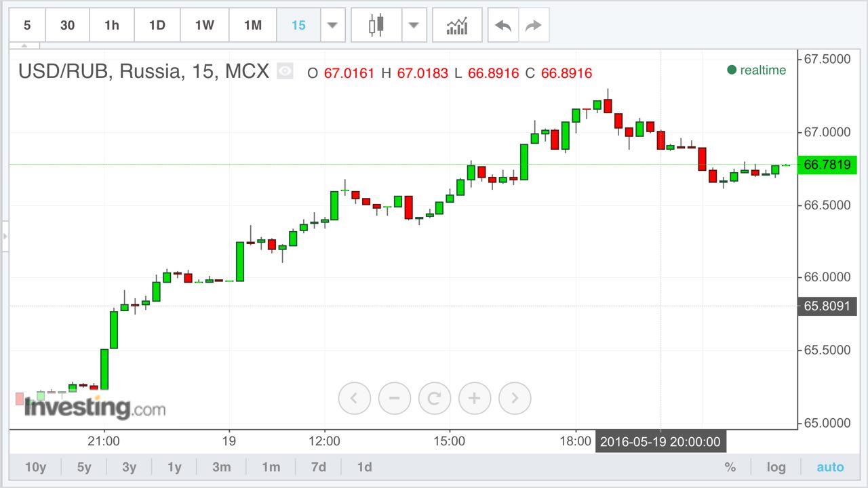The width and height of the screenshot is (868, 488).
Task: Toggle auto scale mode
Action: (830, 467)
